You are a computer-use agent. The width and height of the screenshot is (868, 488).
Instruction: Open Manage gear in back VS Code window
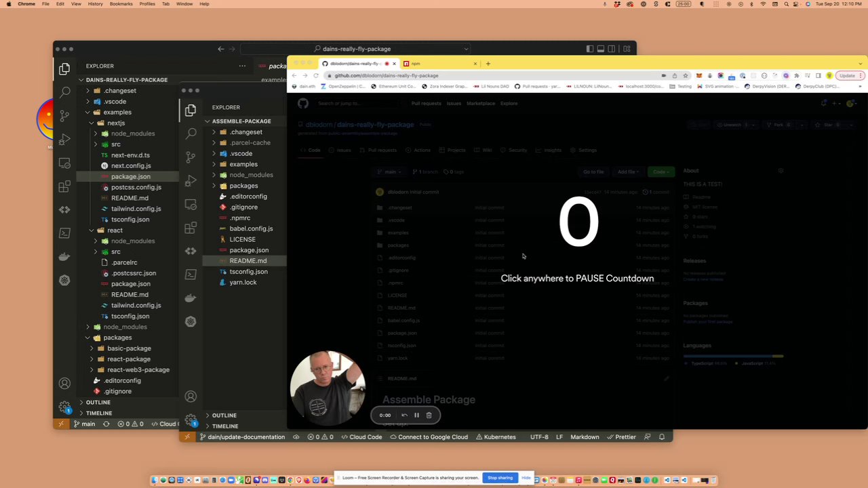64,407
